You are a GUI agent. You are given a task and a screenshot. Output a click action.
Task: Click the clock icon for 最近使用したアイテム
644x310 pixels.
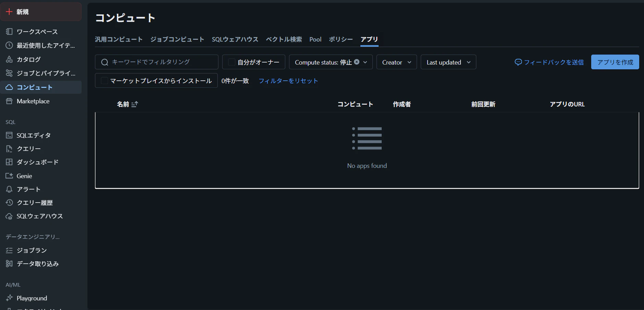(9, 45)
